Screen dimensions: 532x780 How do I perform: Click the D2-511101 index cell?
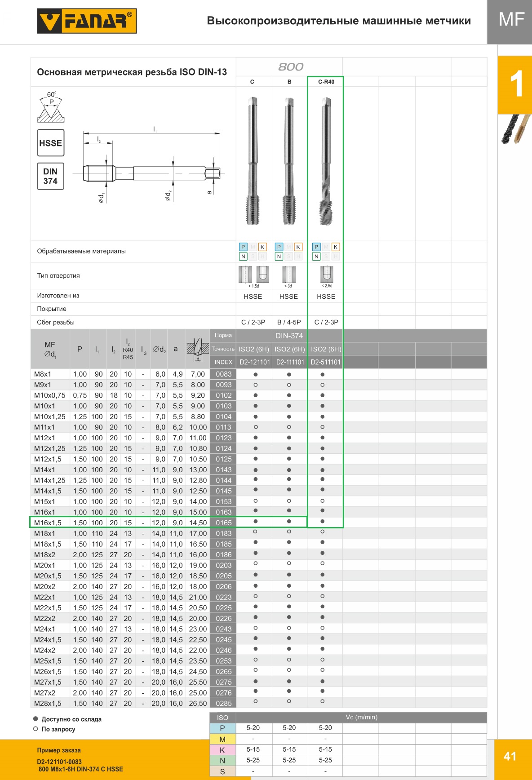point(326,362)
